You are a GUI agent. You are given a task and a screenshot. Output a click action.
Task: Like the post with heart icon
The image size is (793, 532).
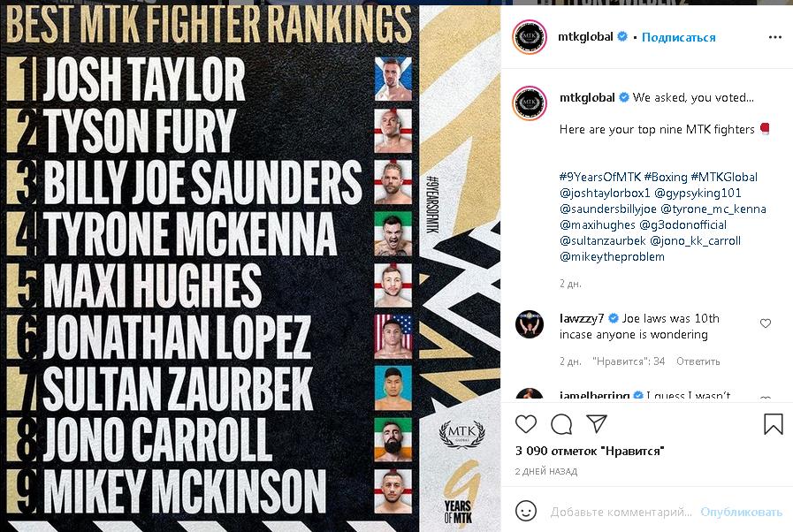coord(526,424)
